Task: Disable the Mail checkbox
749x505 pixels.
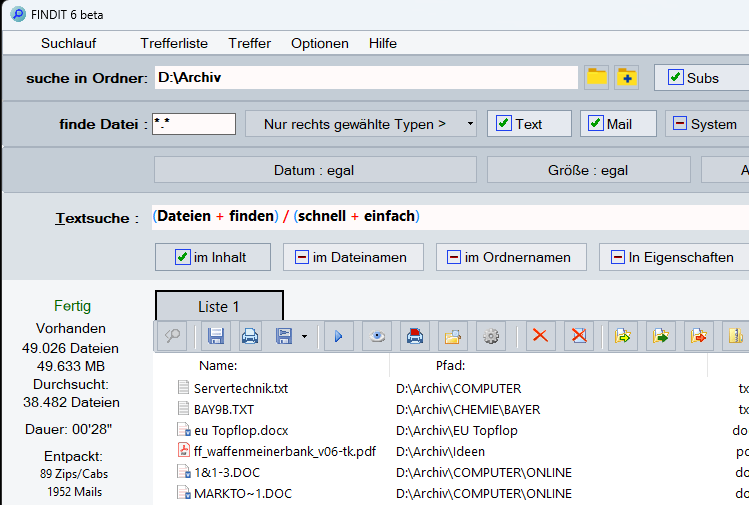Action: (597, 124)
